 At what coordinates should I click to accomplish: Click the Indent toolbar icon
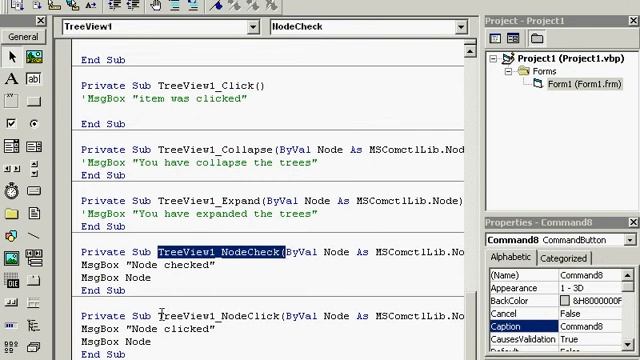click(115, 5)
